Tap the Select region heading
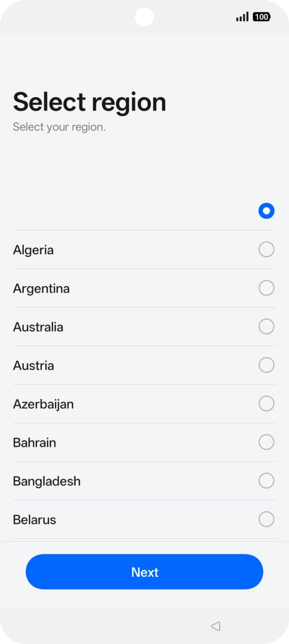The image size is (289, 644). click(90, 102)
